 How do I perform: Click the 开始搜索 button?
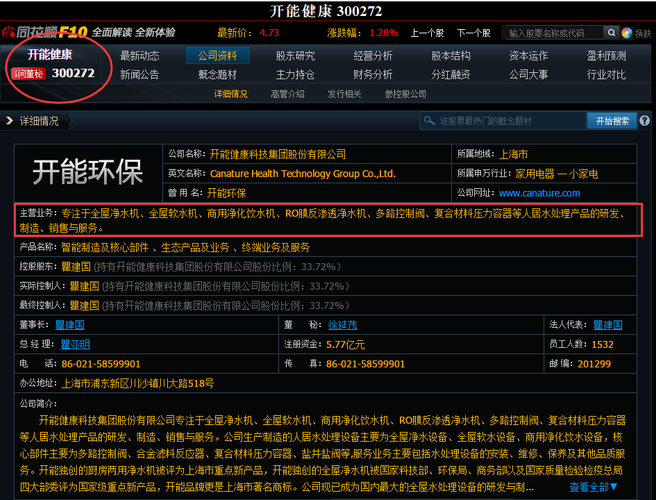612,121
